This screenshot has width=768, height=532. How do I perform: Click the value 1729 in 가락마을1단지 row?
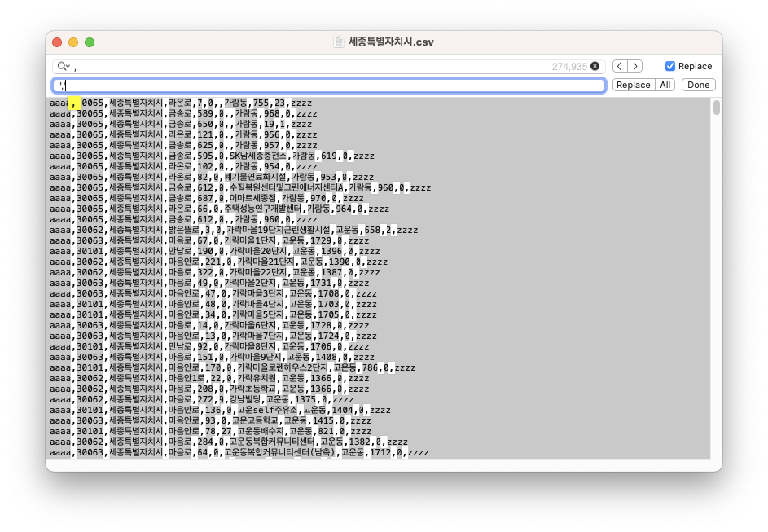(321, 240)
